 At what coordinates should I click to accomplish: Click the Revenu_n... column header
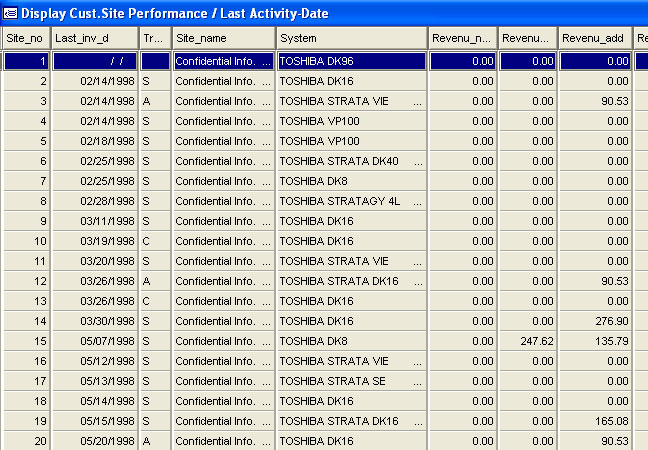pos(463,38)
